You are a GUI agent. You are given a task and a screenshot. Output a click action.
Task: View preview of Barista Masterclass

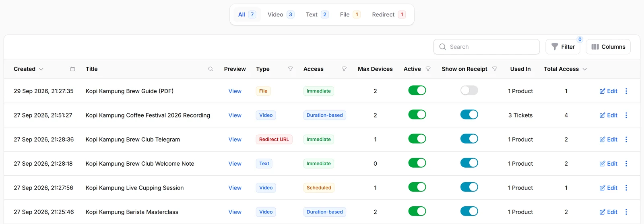(235, 212)
